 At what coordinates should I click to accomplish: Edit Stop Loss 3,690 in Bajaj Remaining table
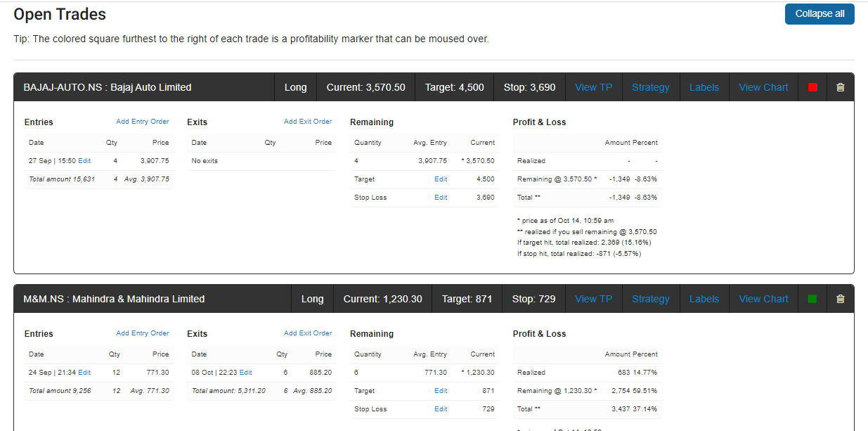[x=441, y=198]
